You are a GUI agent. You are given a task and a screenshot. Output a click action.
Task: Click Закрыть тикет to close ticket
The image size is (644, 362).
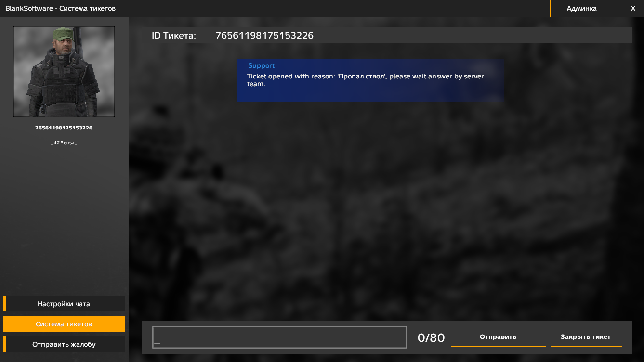click(x=586, y=337)
